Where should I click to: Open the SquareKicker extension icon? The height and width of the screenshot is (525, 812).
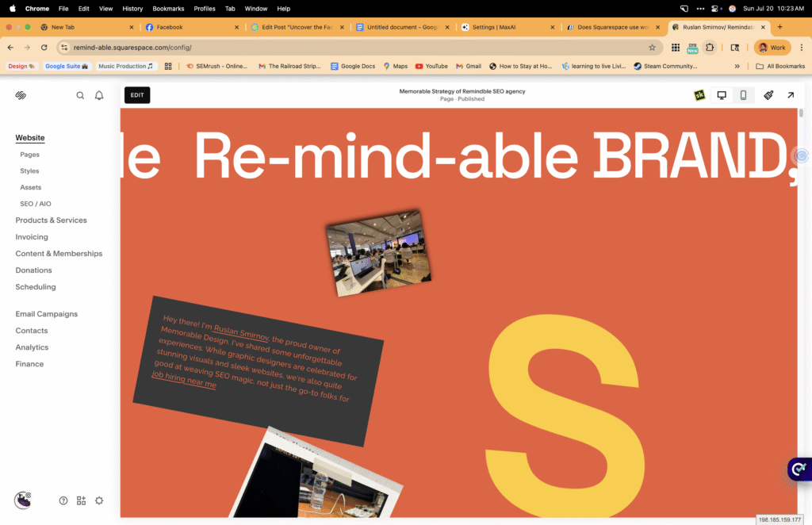pos(699,94)
